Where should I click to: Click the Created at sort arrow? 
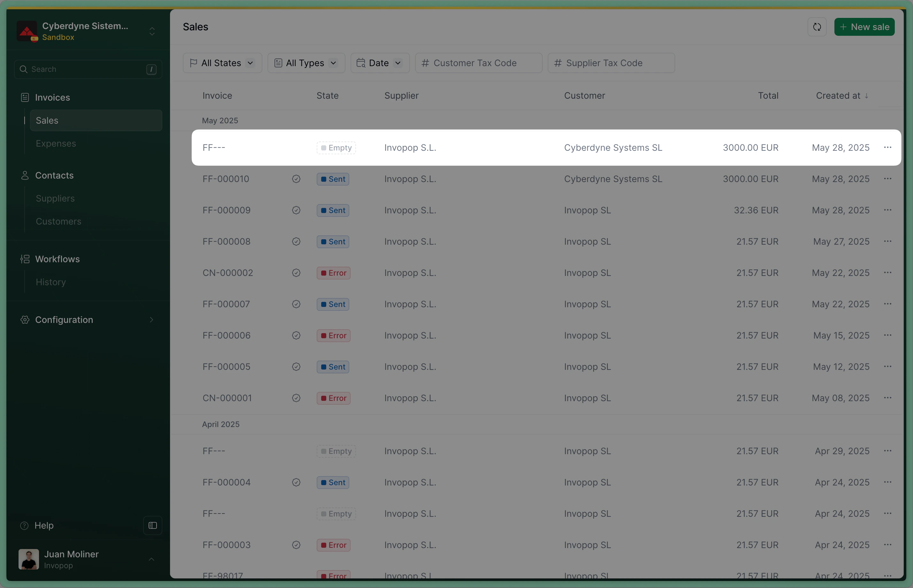click(866, 96)
